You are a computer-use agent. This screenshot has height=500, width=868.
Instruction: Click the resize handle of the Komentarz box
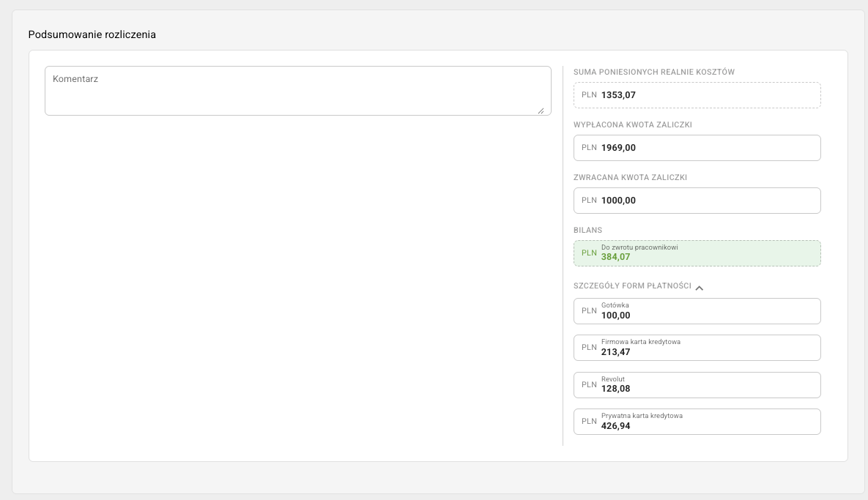[x=541, y=111]
